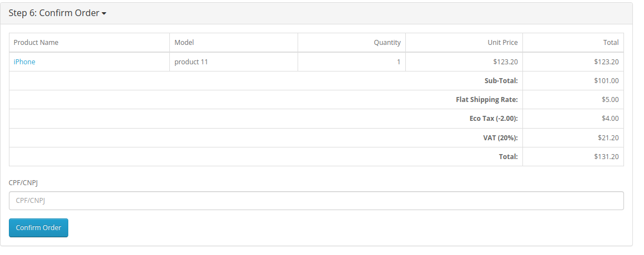Select the $5.00 shipping amount
This screenshot has width=644, height=255.
point(610,100)
